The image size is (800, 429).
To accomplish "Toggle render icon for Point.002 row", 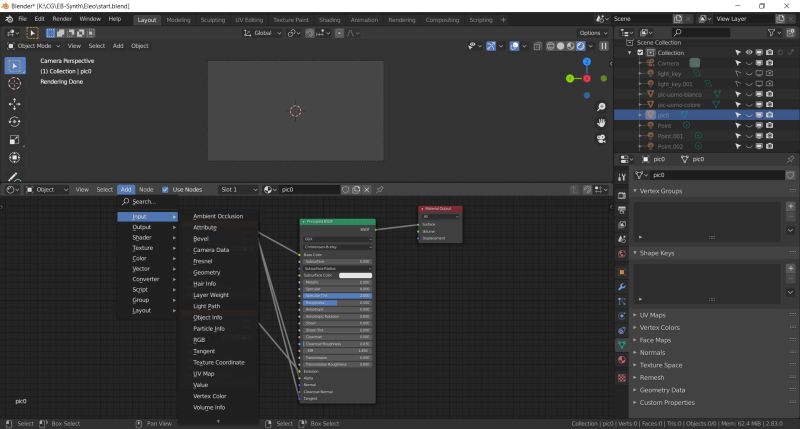I will tap(769, 146).
